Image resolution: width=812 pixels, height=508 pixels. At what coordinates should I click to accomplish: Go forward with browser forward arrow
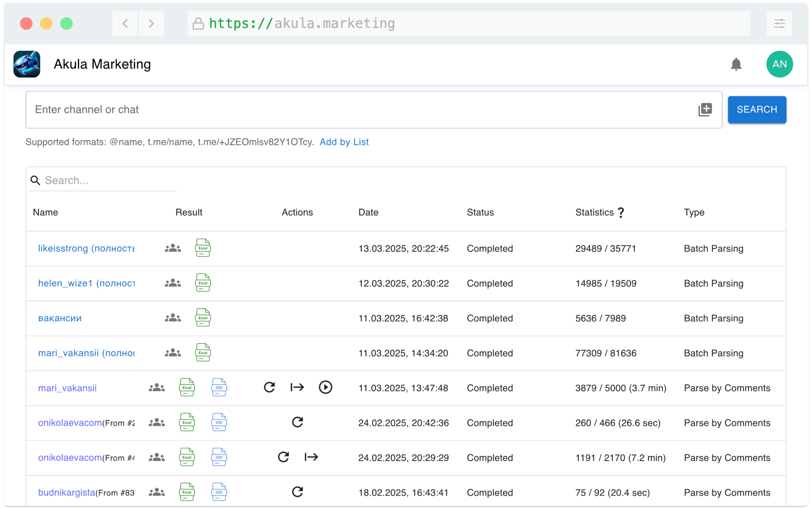click(x=151, y=24)
